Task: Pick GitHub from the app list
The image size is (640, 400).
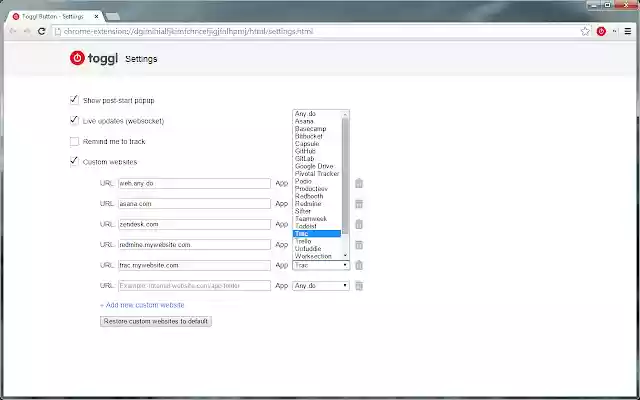Action: click(317, 151)
